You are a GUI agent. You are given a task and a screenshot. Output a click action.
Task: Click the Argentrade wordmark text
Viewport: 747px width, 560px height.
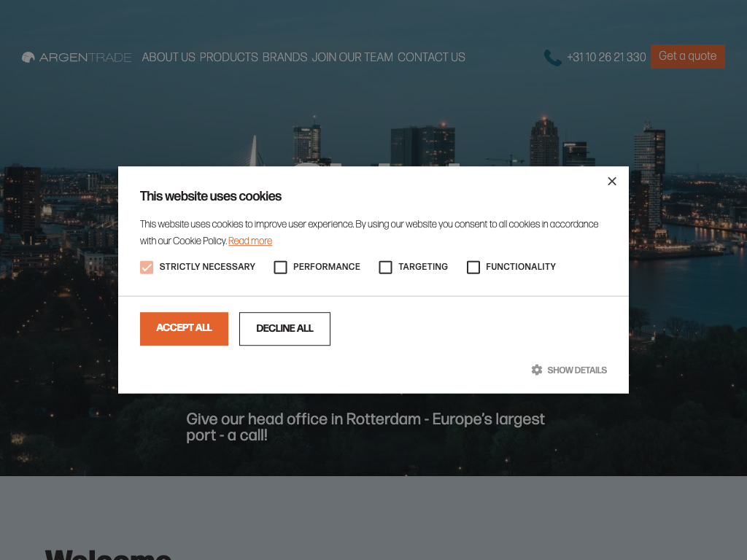(x=85, y=57)
